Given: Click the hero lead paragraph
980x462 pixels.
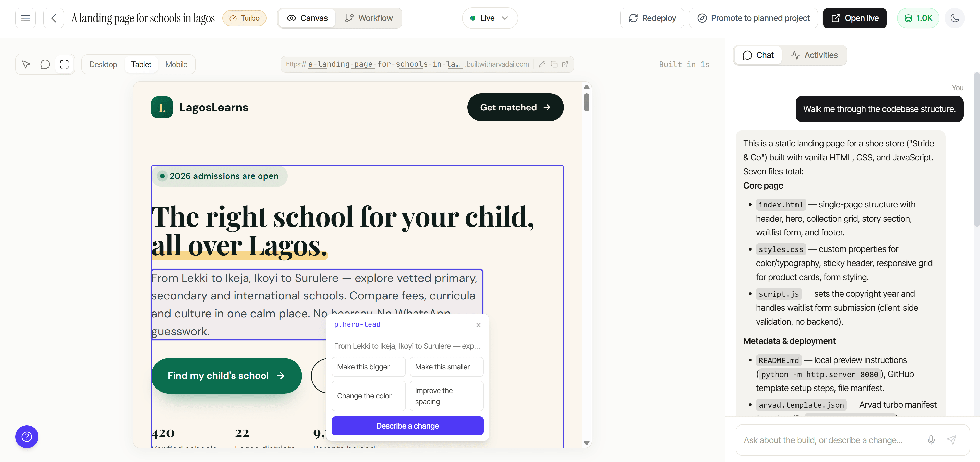Looking at the screenshot, I should coord(317,305).
